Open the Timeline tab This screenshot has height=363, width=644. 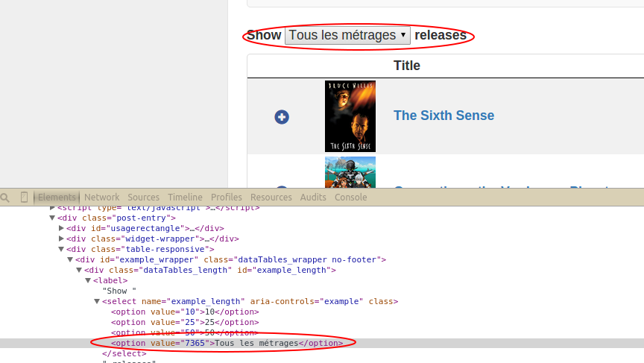point(185,198)
